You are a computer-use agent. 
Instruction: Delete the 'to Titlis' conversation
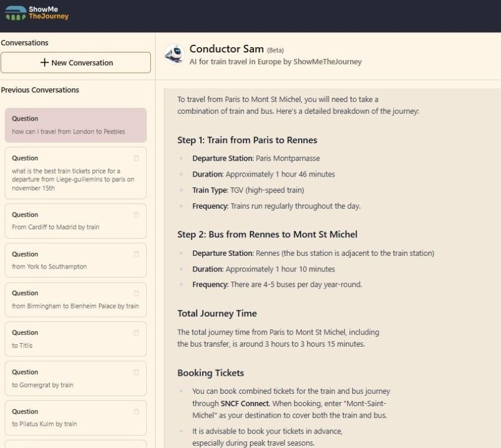point(136,333)
